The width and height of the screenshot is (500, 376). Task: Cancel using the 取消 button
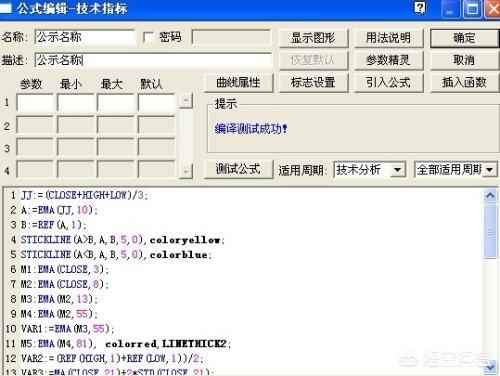coord(464,60)
